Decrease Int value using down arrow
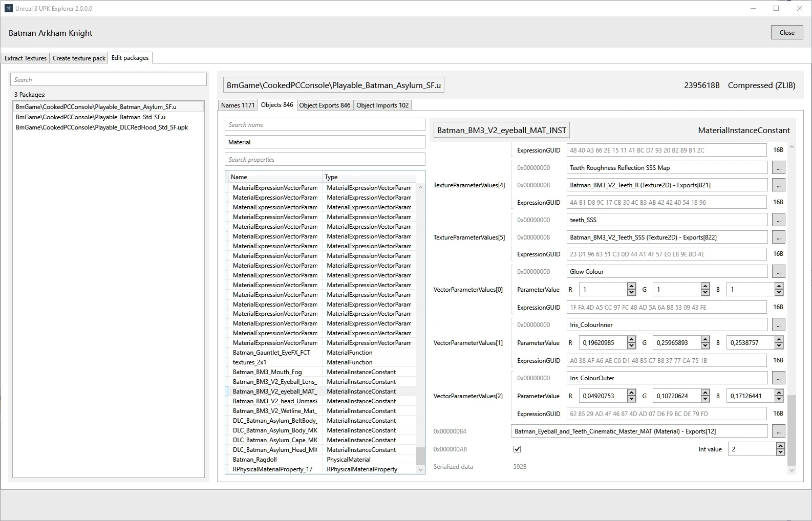812x521 pixels. [780, 452]
